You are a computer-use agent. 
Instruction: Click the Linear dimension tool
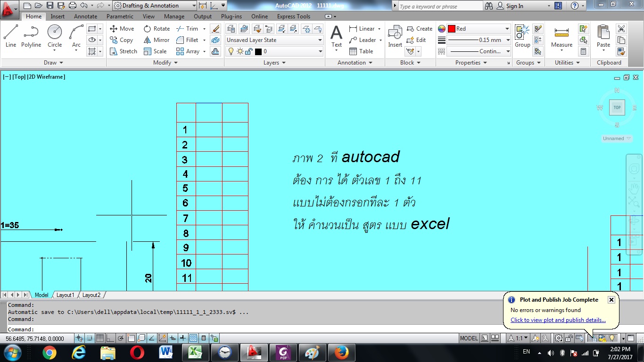coord(362,29)
